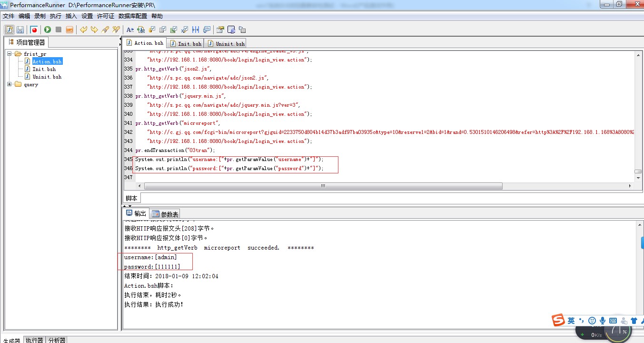Viewport: 644px width, 343px height.
Task: Switch to the 参数表 tab
Action: pos(165,214)
